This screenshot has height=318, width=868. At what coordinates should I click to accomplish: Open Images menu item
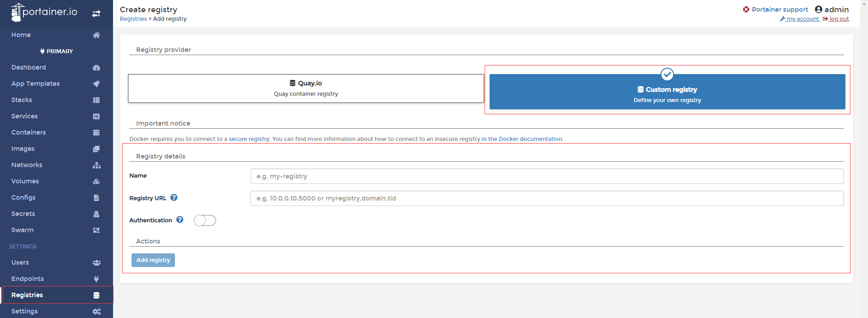[57, 149]
